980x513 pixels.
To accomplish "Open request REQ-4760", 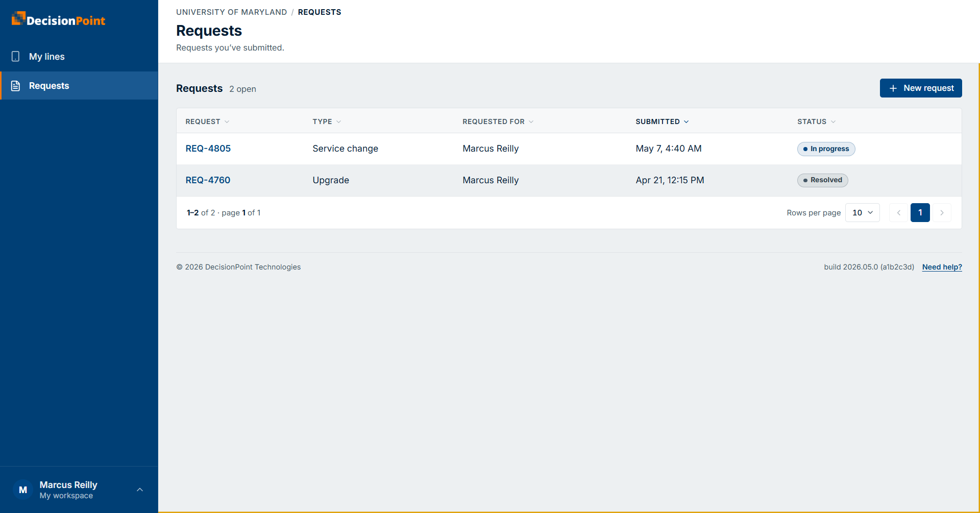I will [x=208, y=180].
